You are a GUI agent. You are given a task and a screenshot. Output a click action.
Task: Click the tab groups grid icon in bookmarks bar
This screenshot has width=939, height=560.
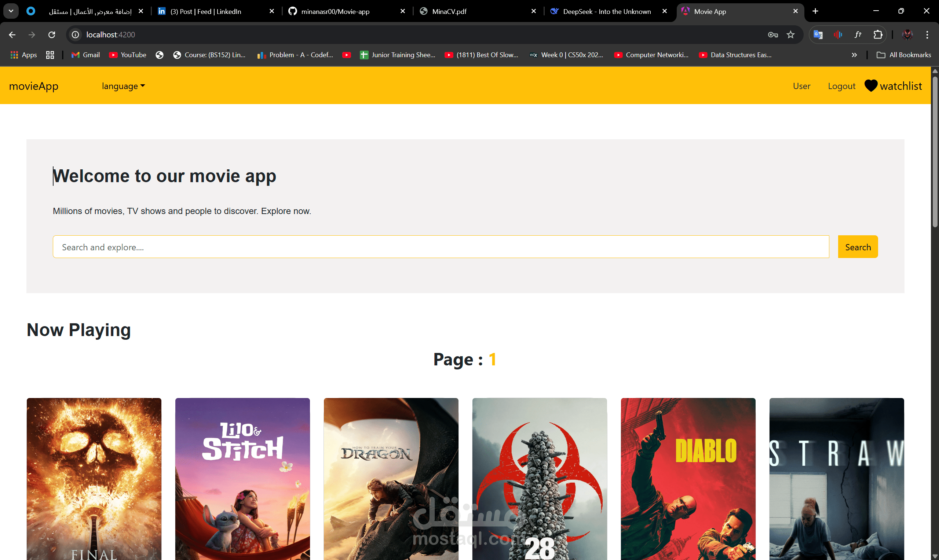pyautogui.click(x=50, y=55)
